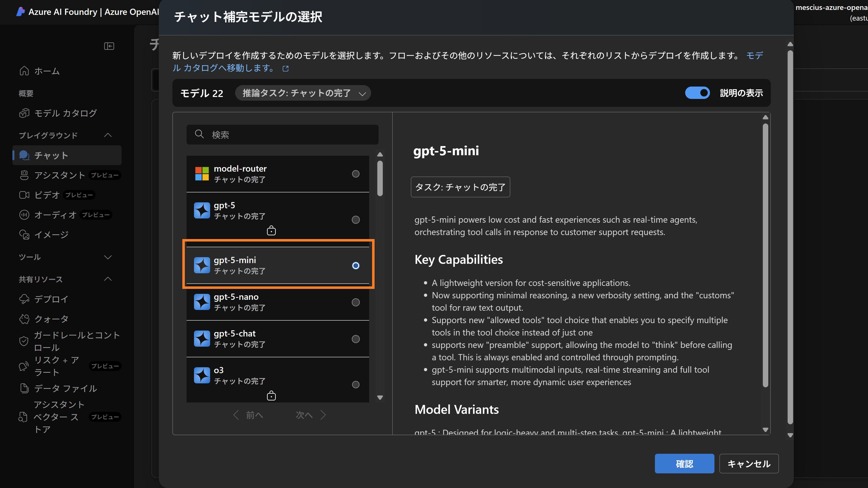This screenshot has height=488, width=868.
Task: Select the gpt-5-chat radio button
Action: (355, 339)
